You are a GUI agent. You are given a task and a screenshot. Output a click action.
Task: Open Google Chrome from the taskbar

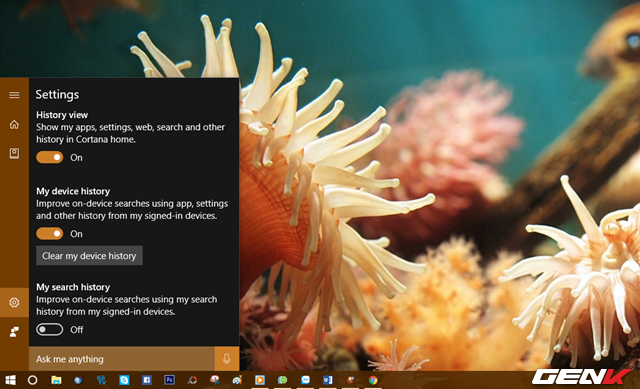pyautogui.click(x=373, y=380)
